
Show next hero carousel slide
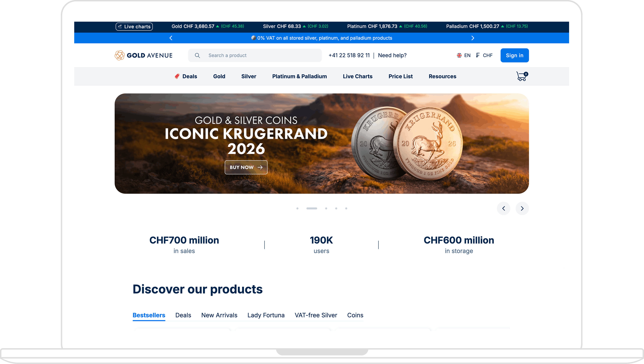point(522,208)
